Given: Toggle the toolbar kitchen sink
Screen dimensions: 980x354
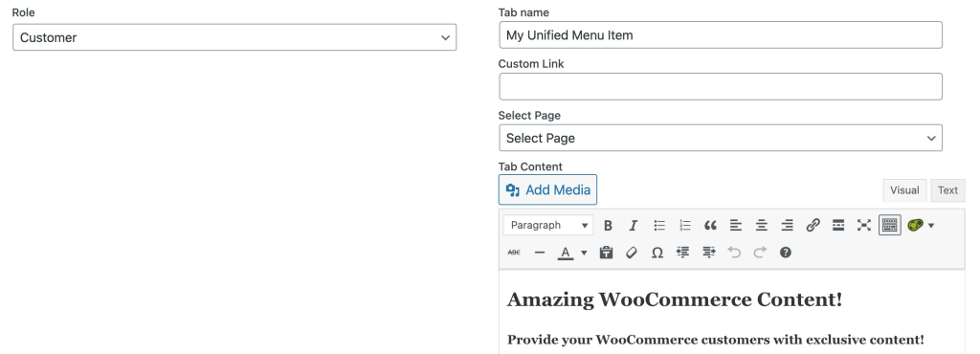Looking at the screenshot, I should coord(889,226).
